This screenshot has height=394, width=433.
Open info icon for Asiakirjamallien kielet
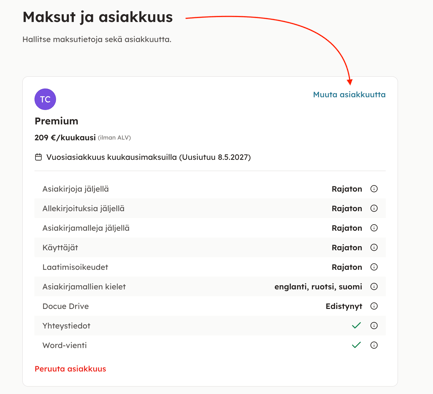coord(374,287)
